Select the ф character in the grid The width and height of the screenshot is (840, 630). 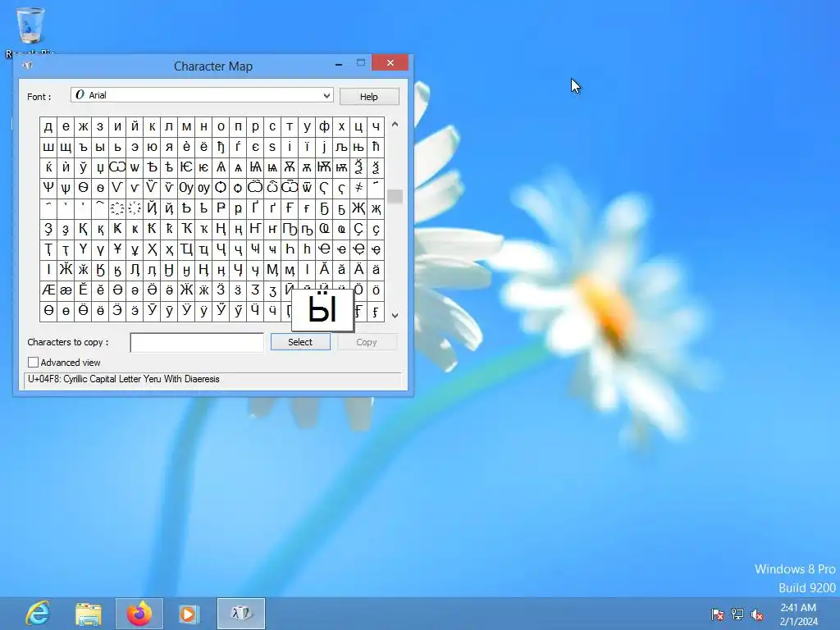tap(324, 126)
